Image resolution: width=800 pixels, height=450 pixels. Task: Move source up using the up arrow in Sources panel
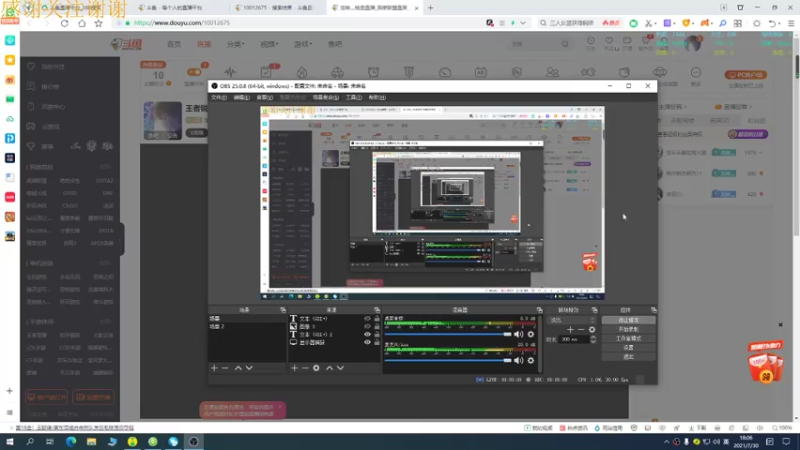(329, 368)
